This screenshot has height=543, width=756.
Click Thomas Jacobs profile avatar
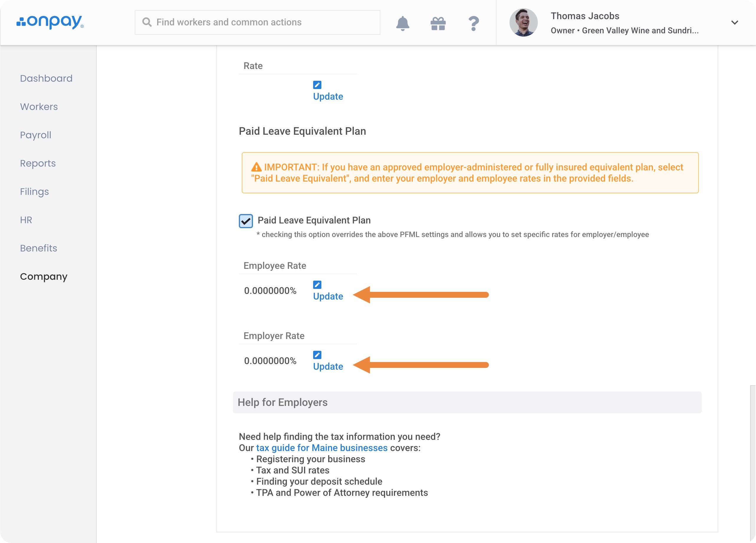coord(523,23)
